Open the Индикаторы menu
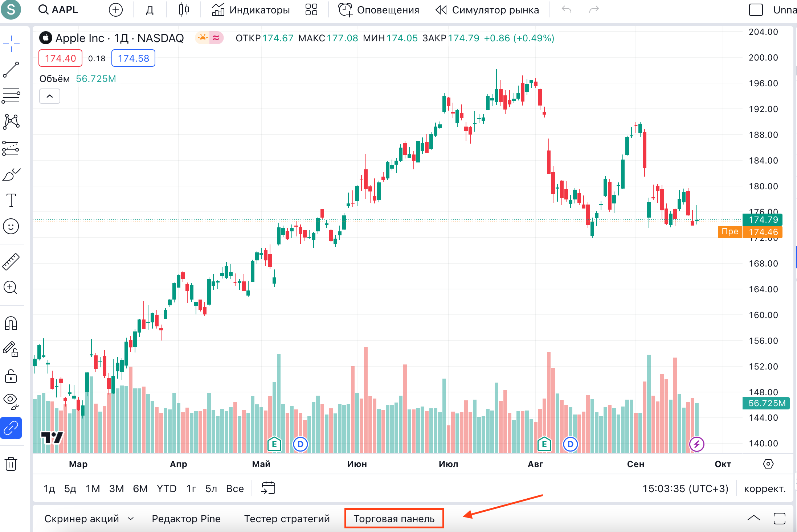 pyautogui.click(x=251, y=10)
